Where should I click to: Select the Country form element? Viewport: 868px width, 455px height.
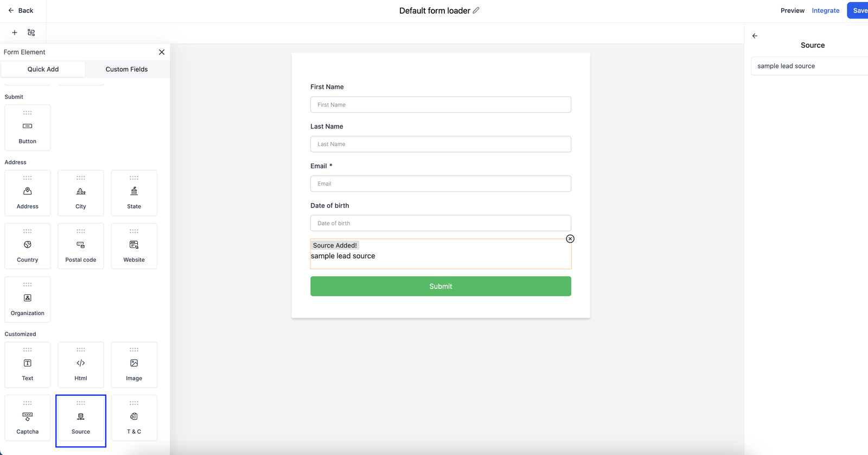[x=27, y=246]
